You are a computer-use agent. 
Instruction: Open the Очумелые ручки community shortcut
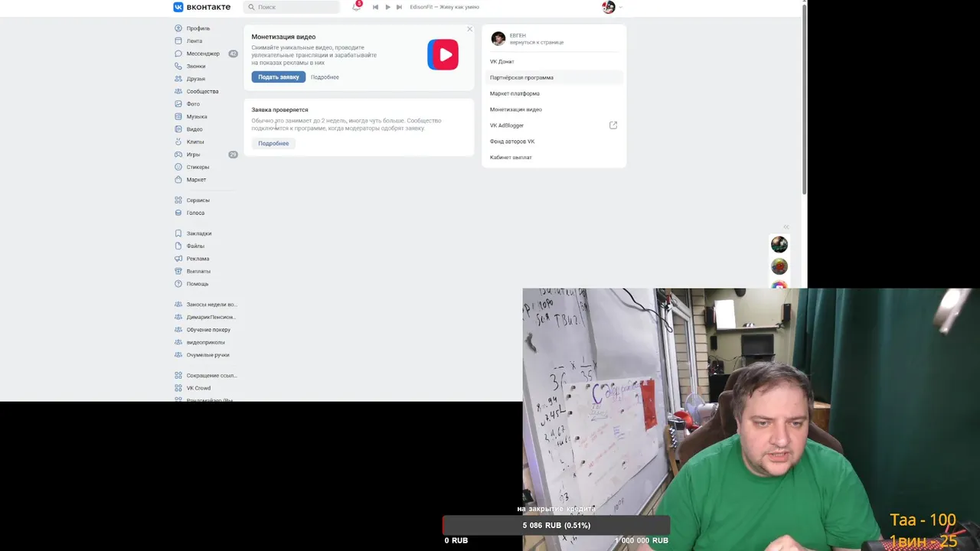[x=206, y=355]
